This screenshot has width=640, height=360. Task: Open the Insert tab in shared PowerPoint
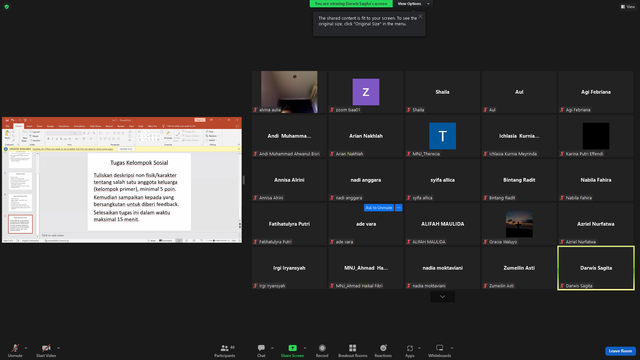click(x=29, y=126)
